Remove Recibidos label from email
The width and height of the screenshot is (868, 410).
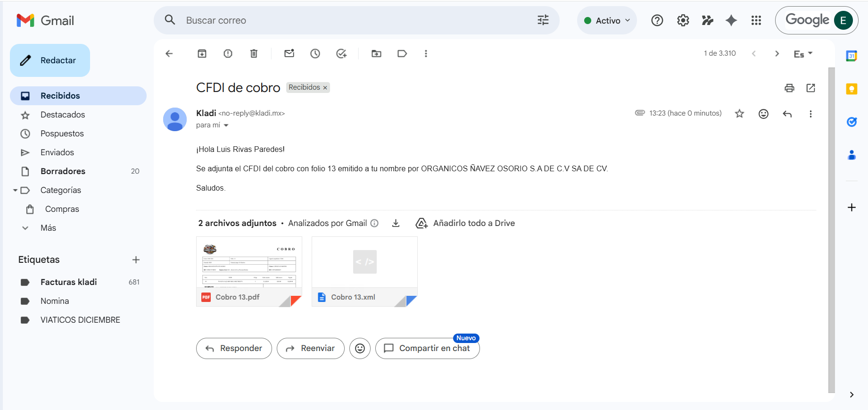[325, 88]
